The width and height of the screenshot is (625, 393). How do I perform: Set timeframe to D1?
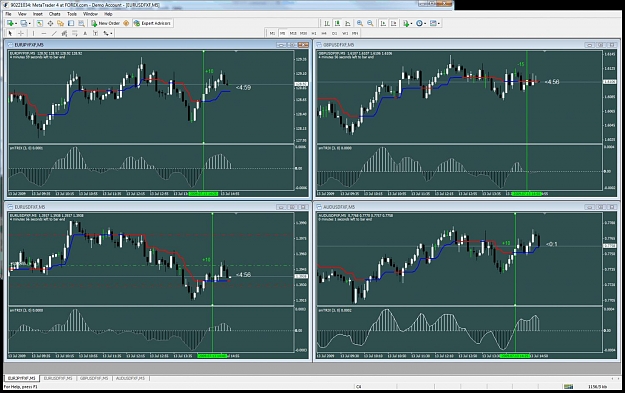334,33
